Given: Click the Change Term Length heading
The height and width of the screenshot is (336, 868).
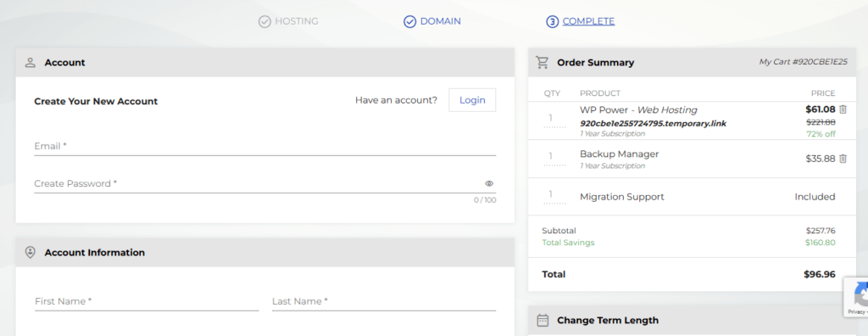Looking at the screenshot, I should tap(608, 320).
